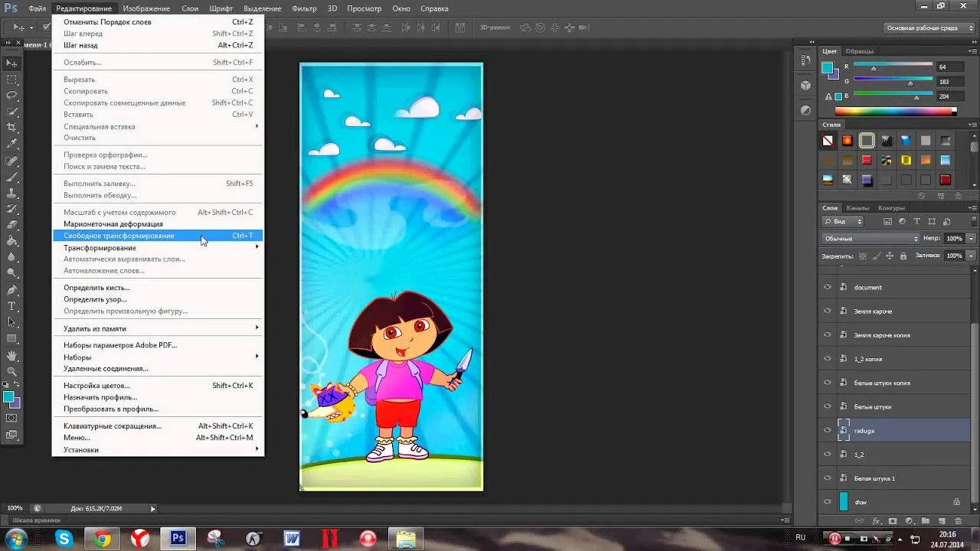Screen dimensions: 980x551
Task: Select the Eraser tool
Action: pyautogui.click(x=11, y=225)
